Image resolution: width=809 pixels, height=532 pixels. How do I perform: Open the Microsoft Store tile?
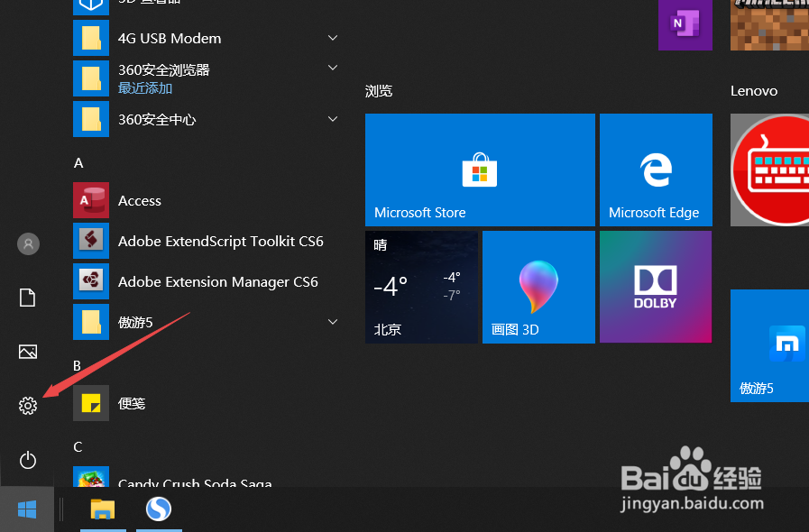480,170
